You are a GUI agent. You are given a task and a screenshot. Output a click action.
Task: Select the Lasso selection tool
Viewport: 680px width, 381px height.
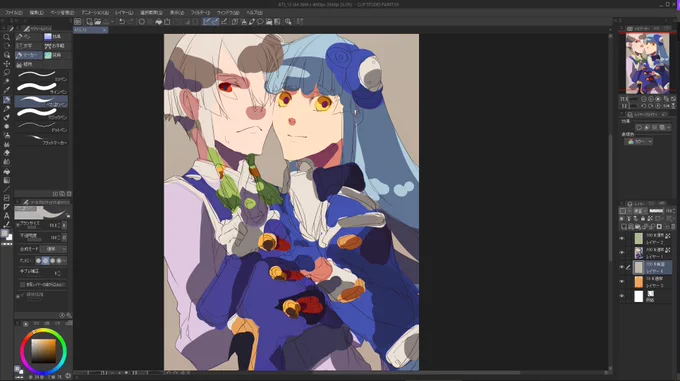pyautogui.click(x=7, y=73)
